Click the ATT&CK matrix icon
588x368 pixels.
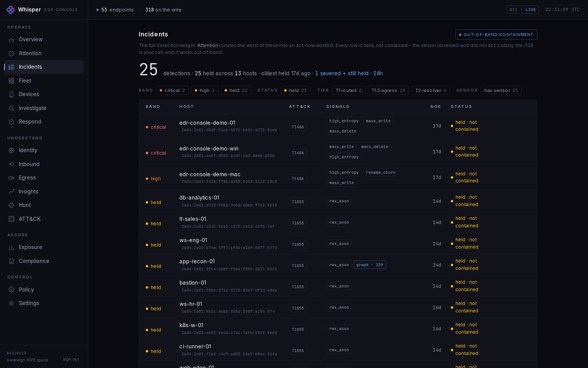(x=12, y=219)
